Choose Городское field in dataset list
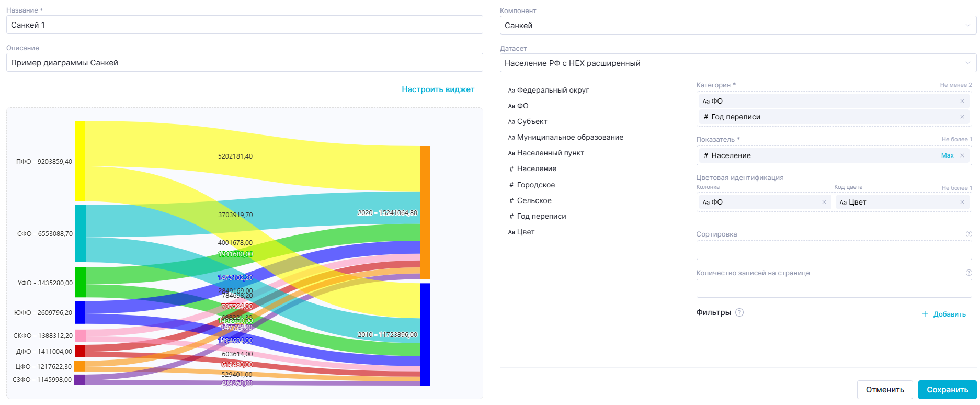Viewport: 980px width, 405px height. tap(535, 185)
